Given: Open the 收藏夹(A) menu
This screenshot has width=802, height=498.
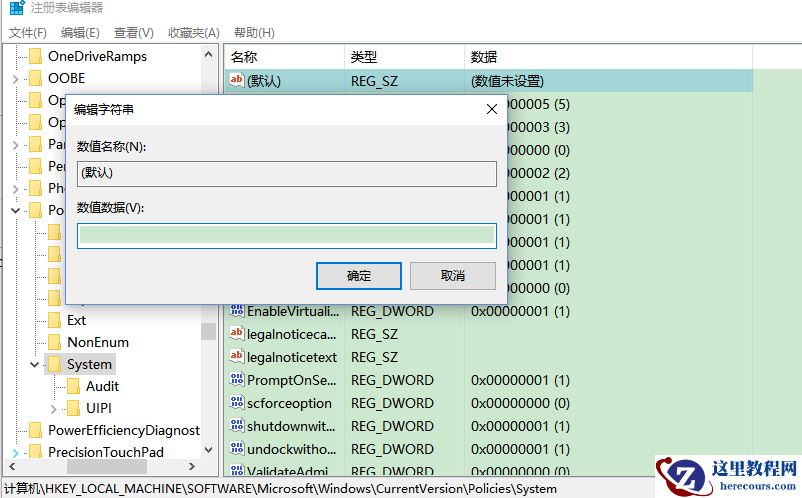Looking at the screenshot, I should pos(194,33).
